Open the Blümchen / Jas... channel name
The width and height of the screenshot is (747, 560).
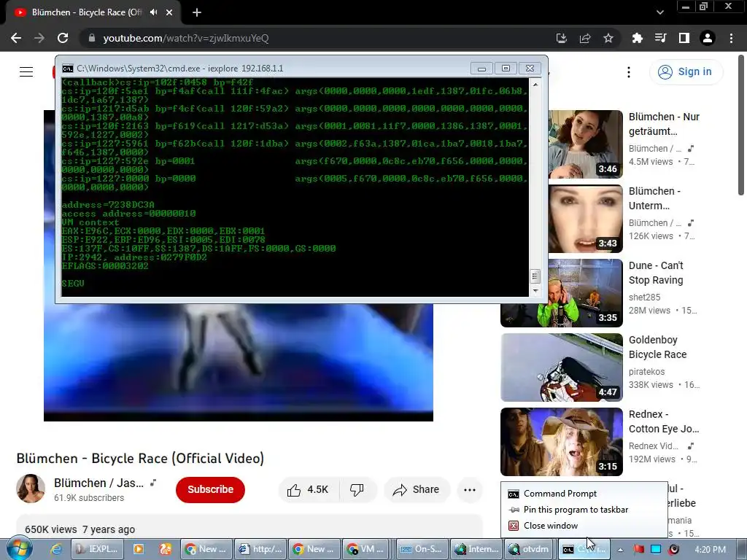tap(98, 483)
